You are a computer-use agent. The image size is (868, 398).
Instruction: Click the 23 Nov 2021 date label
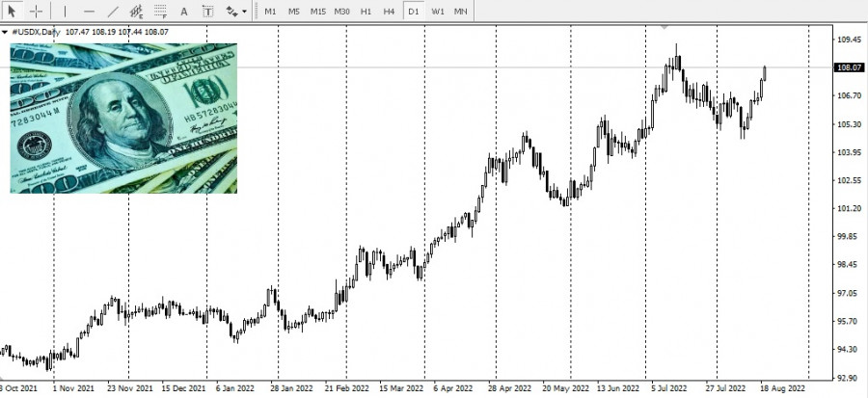click(129, 388)
